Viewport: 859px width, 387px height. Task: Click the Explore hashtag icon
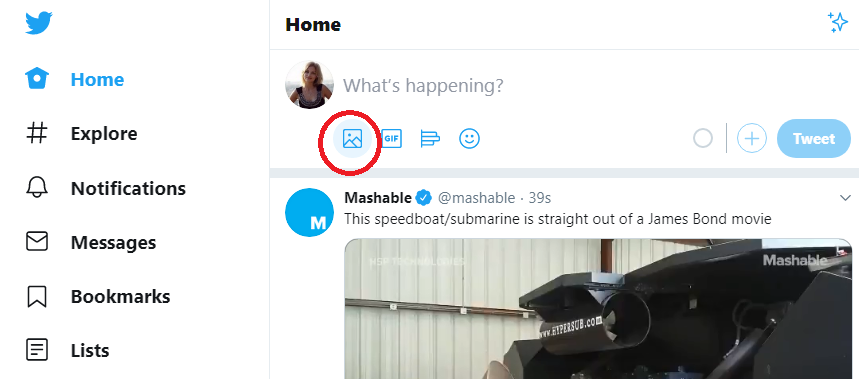(37, 133)
